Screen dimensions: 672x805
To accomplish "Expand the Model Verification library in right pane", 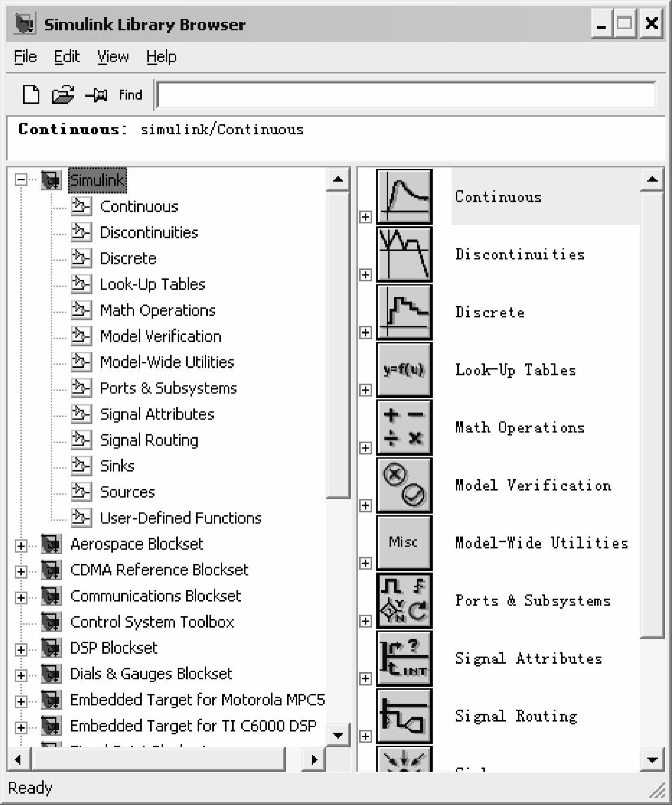I will point(365,506).
